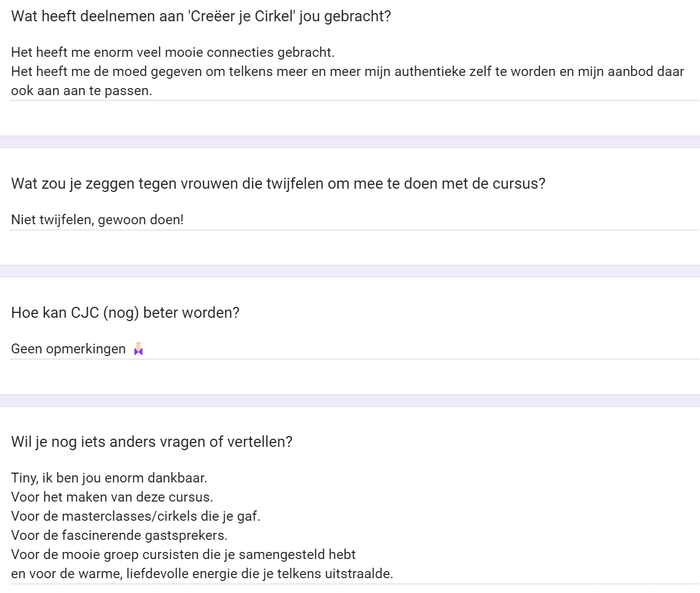This screenshot has width=700, height=593.
Task: Click the line 'Voor de masterclasses/cirkels die je gaf.'
Action: [136, 516]
